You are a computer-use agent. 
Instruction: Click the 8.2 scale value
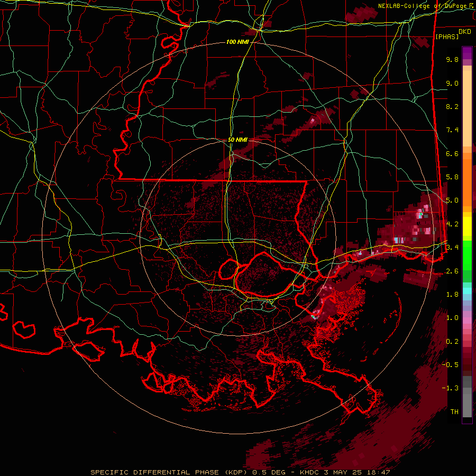click(x=452, y=106)
